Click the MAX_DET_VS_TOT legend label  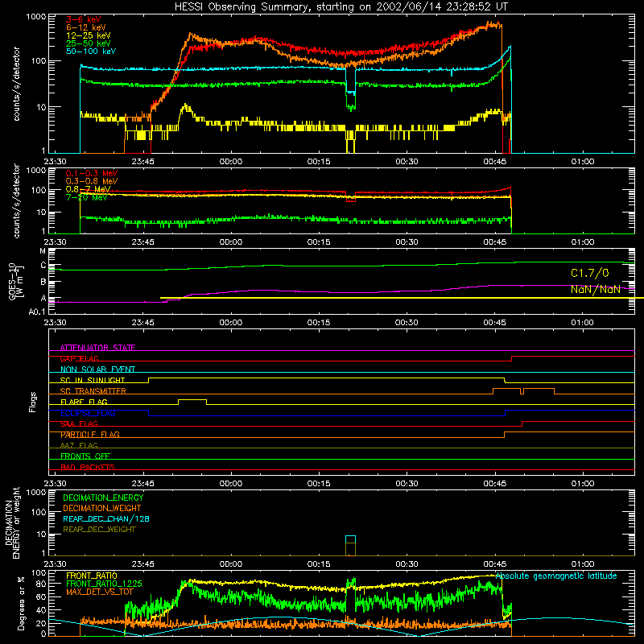(99, 592)
